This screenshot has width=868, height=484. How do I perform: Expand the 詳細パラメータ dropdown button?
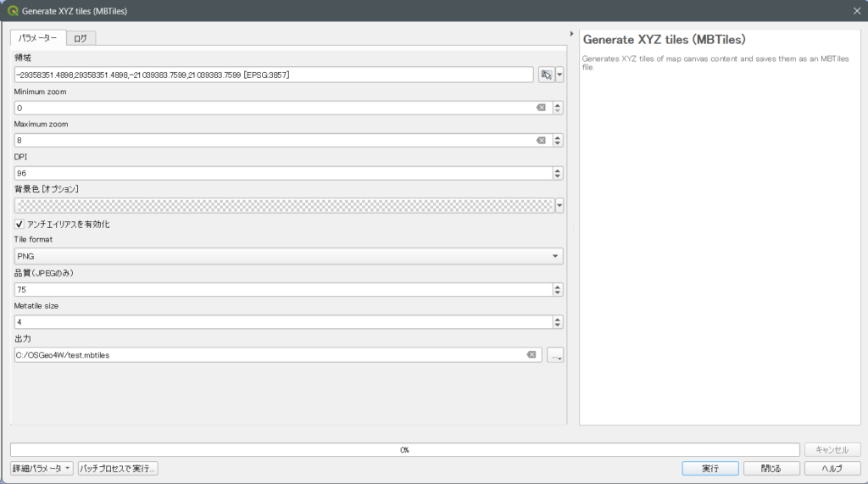pyautogui.click(x=42, y=469)
